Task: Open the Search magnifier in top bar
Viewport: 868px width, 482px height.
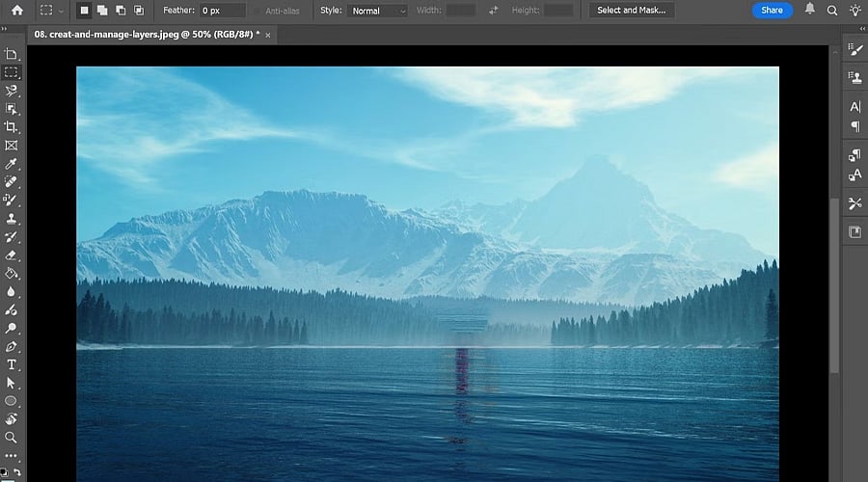Action: 832,11
